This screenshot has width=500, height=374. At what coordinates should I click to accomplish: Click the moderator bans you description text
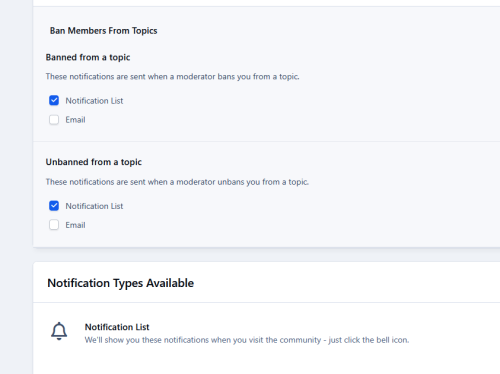[x=173, y=77]
